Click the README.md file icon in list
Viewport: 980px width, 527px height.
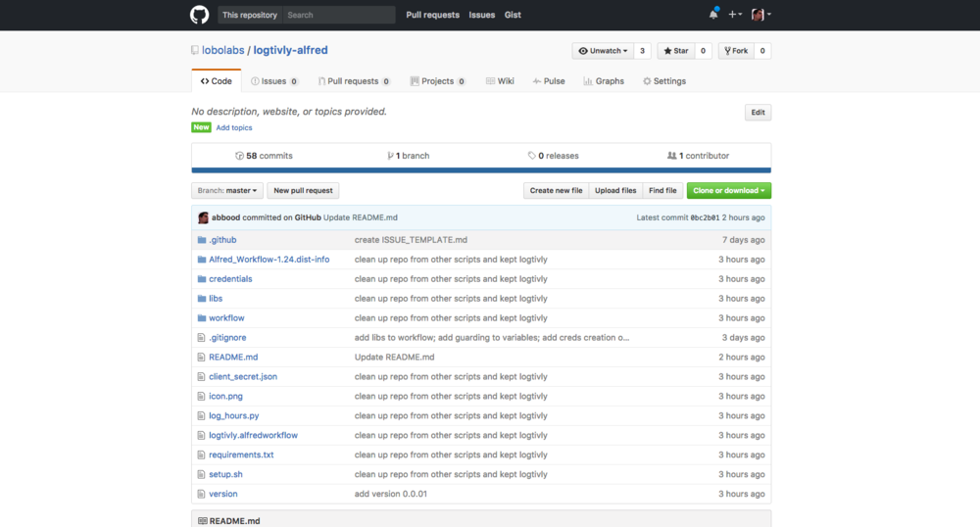201,358
